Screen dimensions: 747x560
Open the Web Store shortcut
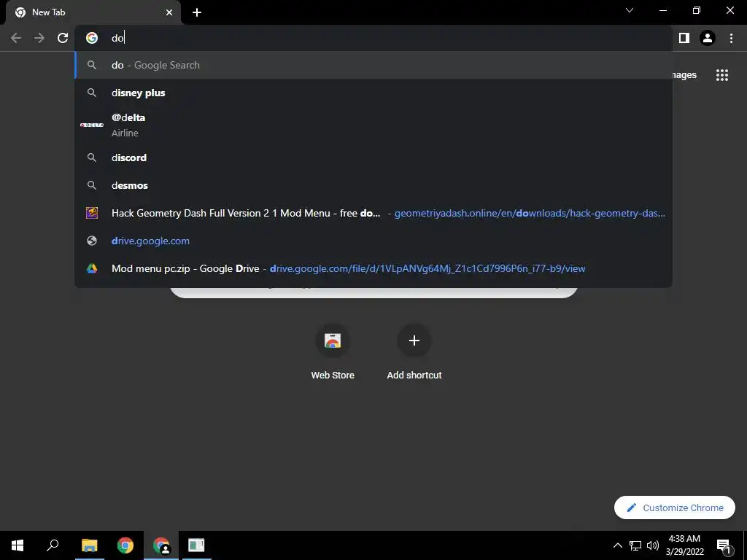coord(333,351)
